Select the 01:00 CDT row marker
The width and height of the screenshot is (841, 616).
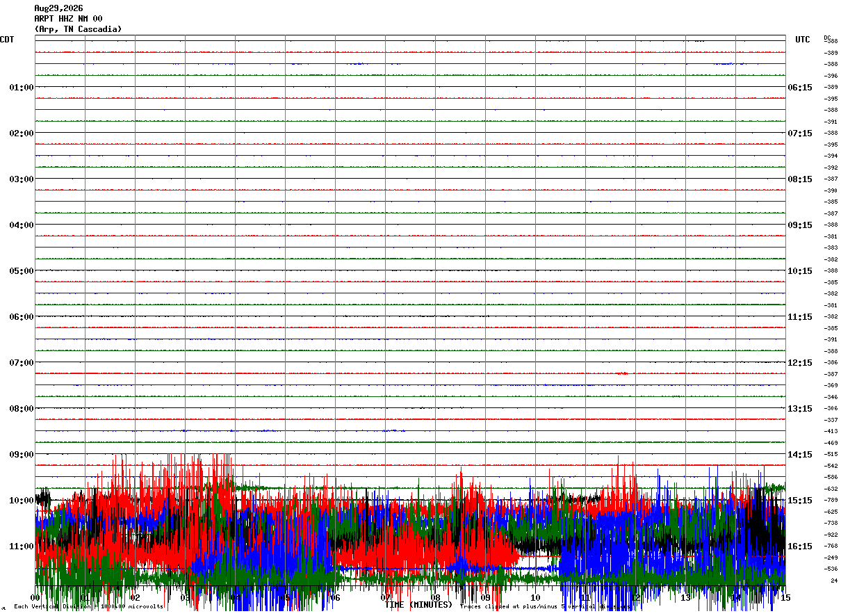point(21,88)
